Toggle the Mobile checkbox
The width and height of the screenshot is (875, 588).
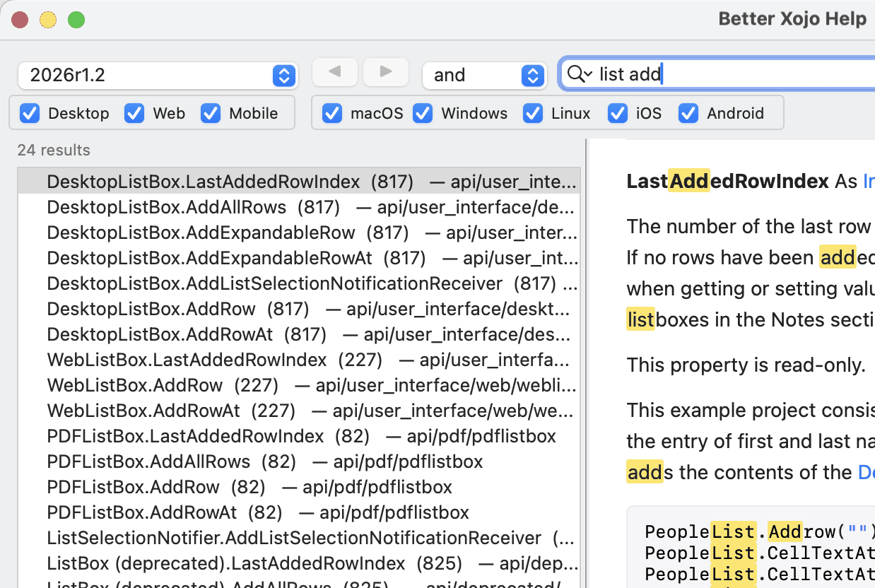pos(211,113)
